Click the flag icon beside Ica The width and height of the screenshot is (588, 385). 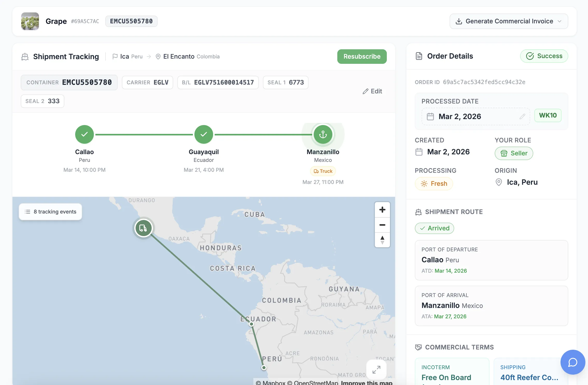115,57
